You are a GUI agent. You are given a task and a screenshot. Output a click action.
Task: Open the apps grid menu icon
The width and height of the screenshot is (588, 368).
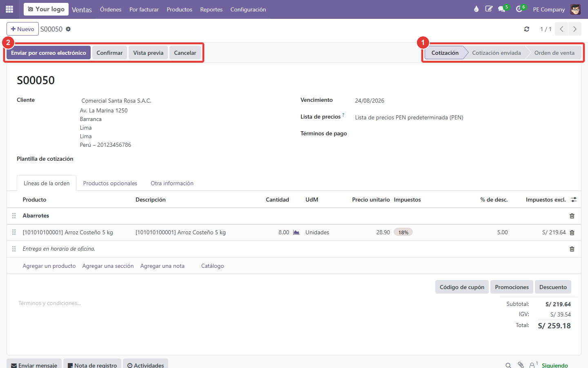click(x=9, y=9)
